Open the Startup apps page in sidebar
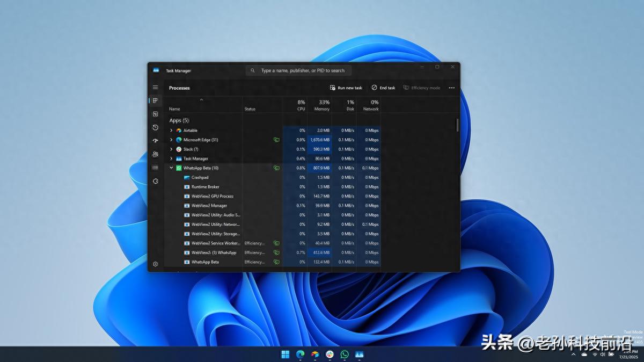 [x=155, y=141]
